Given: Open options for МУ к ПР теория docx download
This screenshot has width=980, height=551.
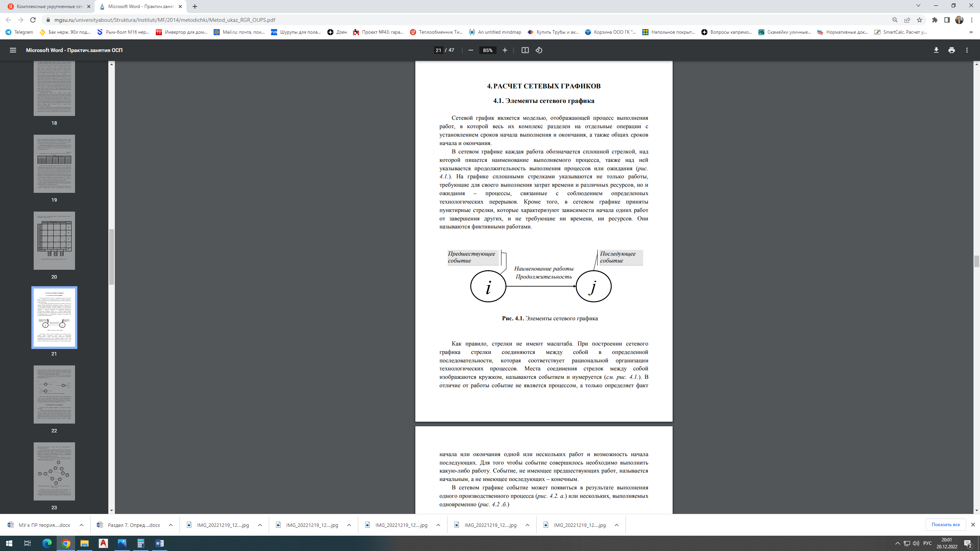Looking at the screenshot, I should tap(82, 525).
